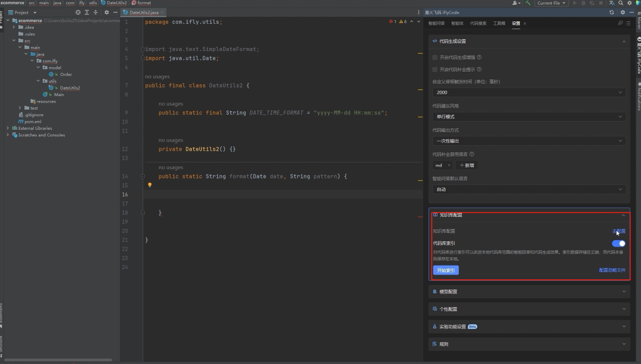The image size is (641, 364).
Task: Close the 设置 tab
Action: [525, 23]
